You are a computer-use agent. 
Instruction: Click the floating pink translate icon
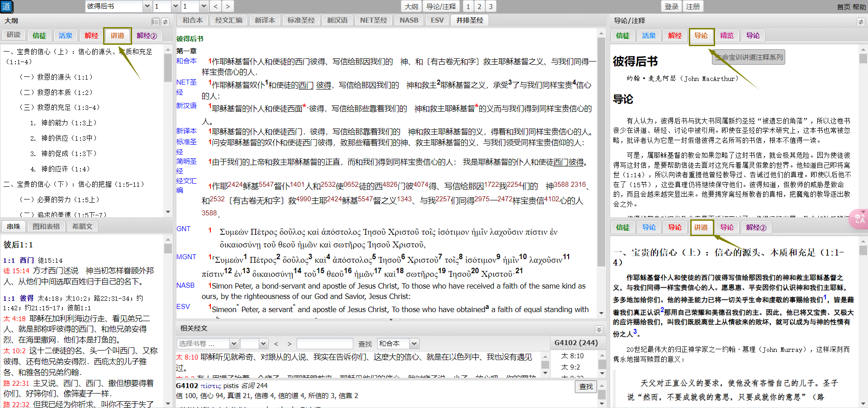pyautogui.click(x=859, y=219)
